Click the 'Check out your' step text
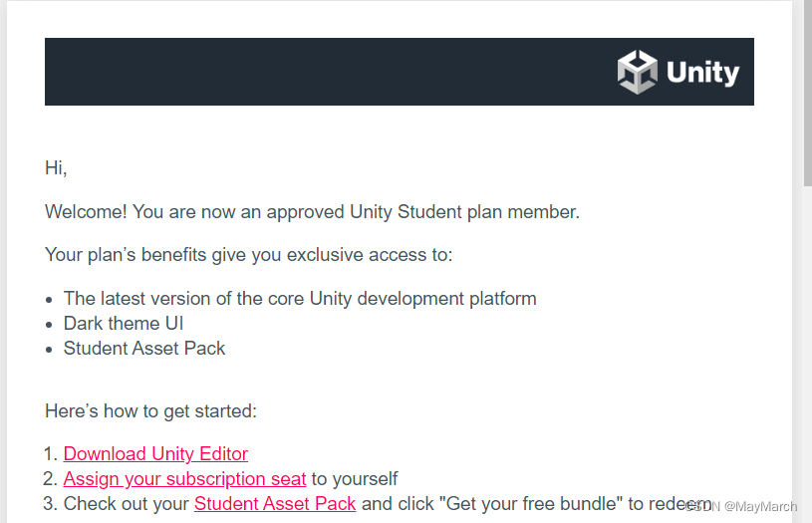 coord(126,503)
